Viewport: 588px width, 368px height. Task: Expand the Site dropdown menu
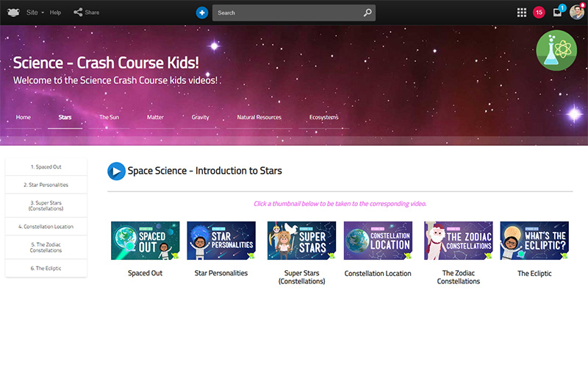35,13
